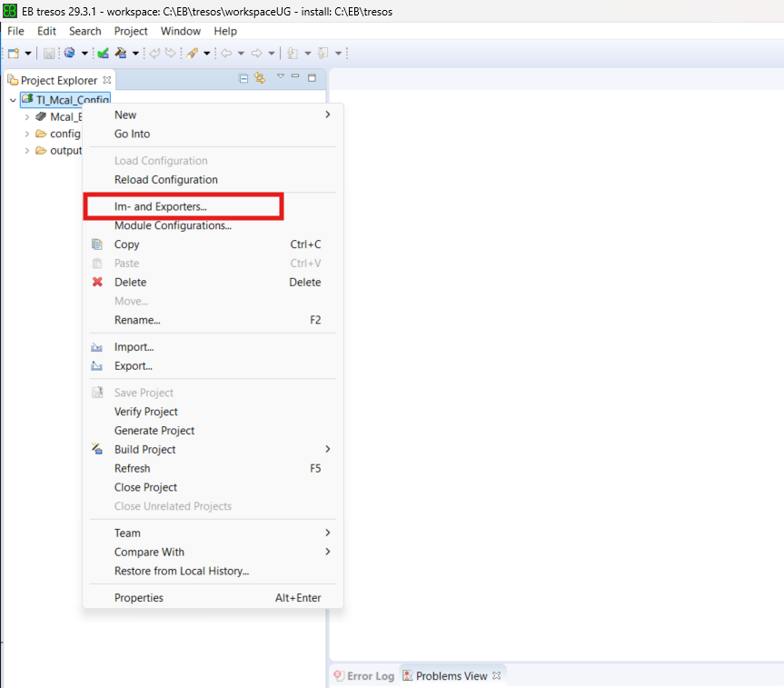
Task: Expand the output folder node
Action: point(26,150)
